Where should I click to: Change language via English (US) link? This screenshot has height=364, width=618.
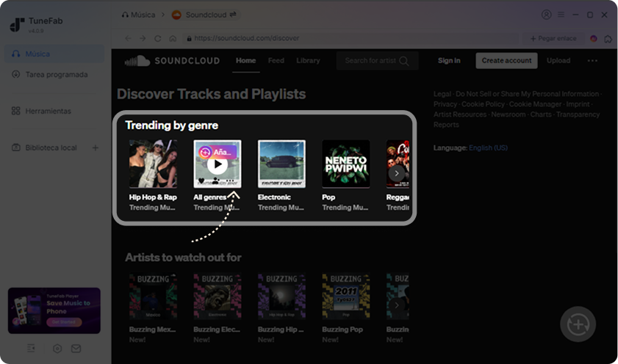(x=488, y=148)
